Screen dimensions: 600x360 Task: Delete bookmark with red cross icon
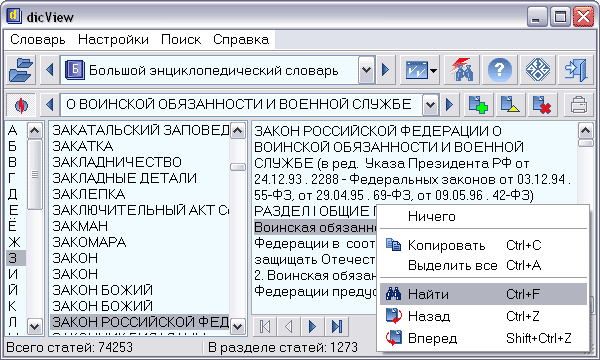click(x=542, y=104)
